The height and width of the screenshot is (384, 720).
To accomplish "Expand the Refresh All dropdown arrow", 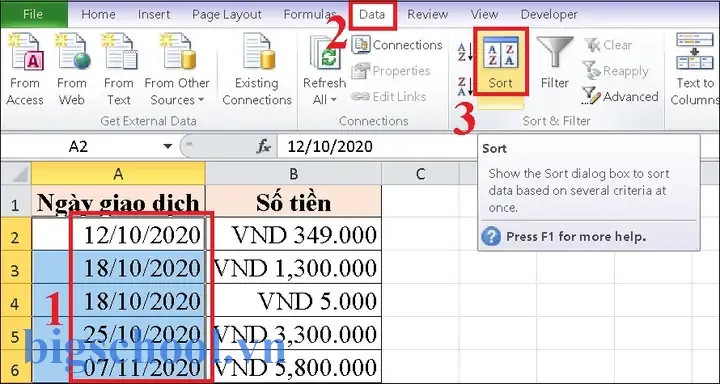I will coord(334,100).
